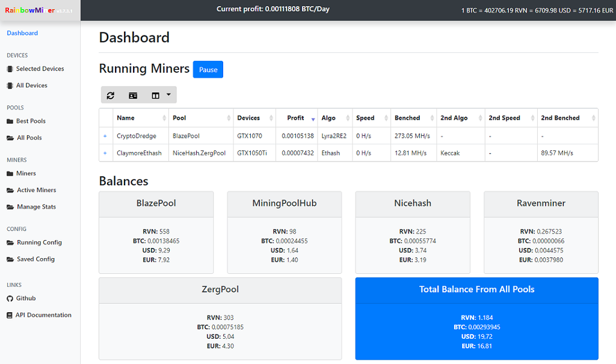Click the 0.00105138 profit value
Viewport: 616px width, 364px height.
[298, 136]
